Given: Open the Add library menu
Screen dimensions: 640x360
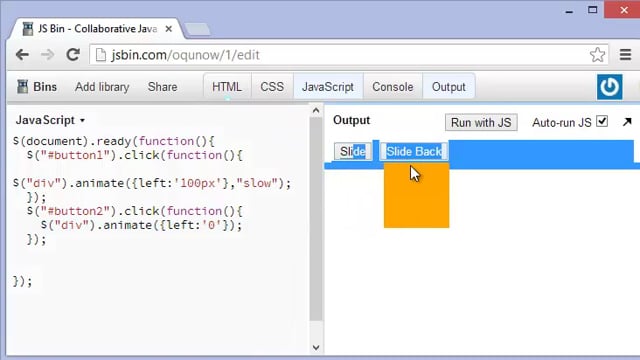Looking at the screenshot, I should [102, 87].
